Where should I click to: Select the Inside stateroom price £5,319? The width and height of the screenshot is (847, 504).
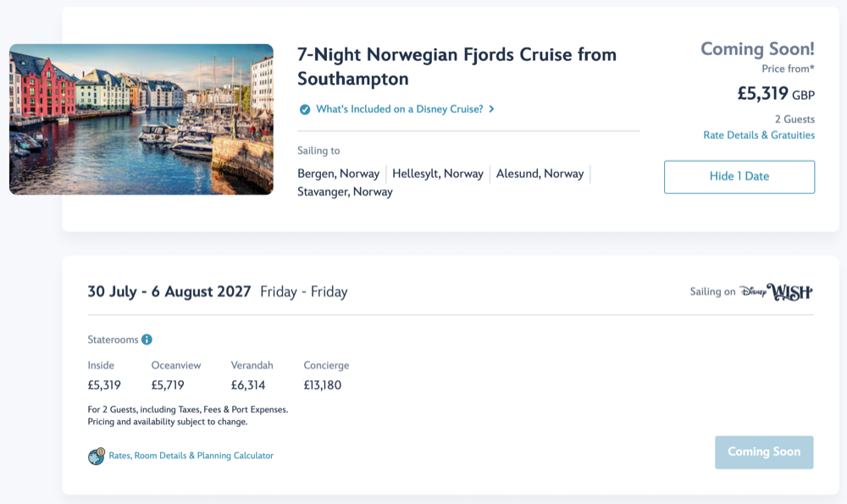[104, 385]
